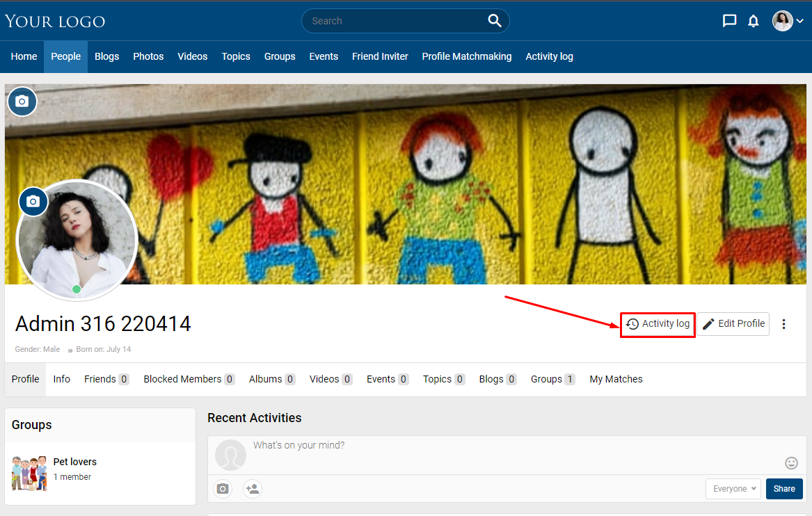Switch to the My Matches tab
The width and height of the screenshot is (812, 516).
(616, 380)
